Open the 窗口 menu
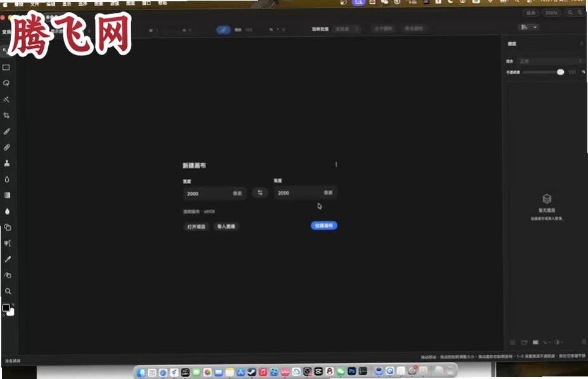Screen dimensions: 588x379 point(147,3)
